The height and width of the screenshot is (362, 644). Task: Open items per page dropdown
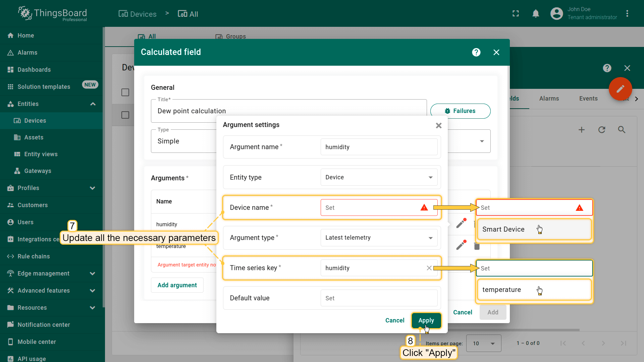click(484, 343)
